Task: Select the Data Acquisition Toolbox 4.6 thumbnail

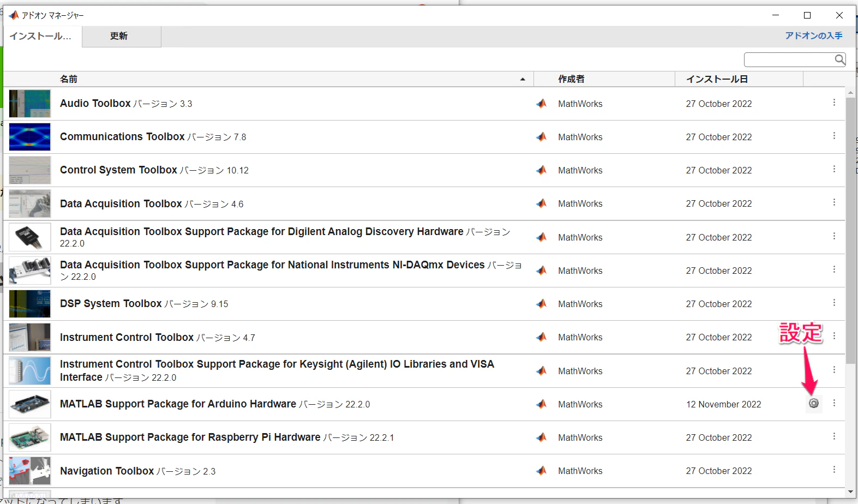Action: [x=30, y=203]
